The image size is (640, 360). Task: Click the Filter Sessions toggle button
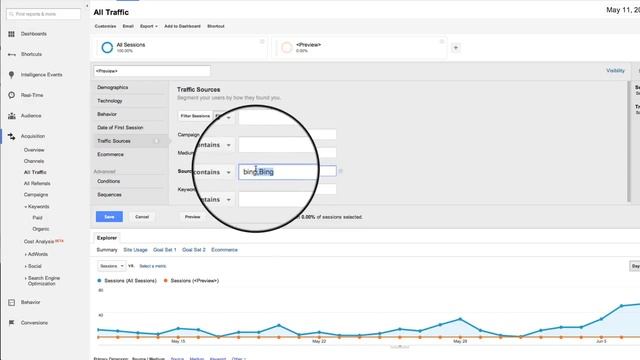click(195, 116)
